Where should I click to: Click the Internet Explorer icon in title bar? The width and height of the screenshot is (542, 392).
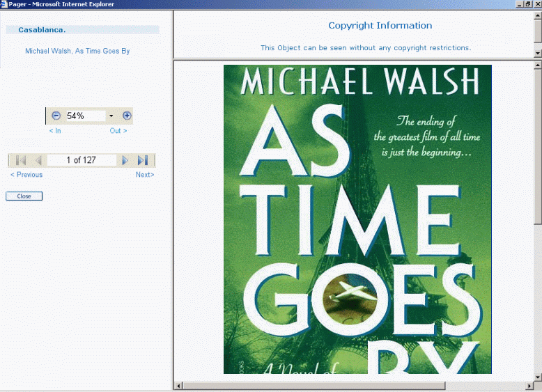tap(4, 4)
